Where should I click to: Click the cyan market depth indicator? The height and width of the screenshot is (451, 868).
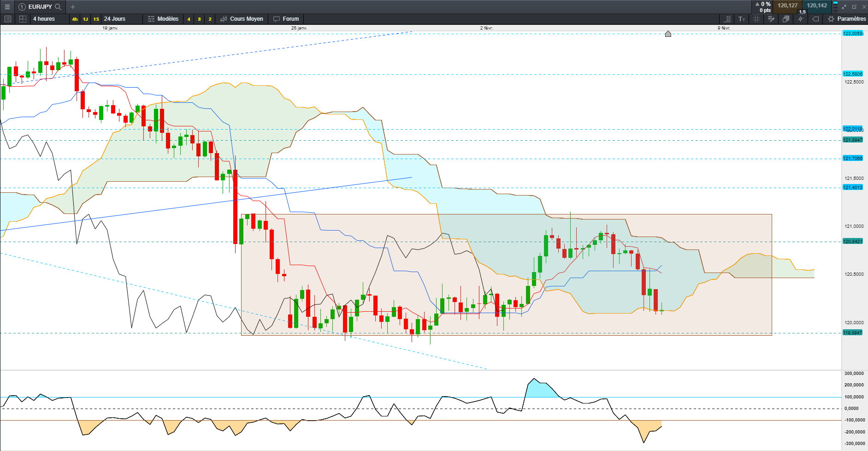pos(836,6)
